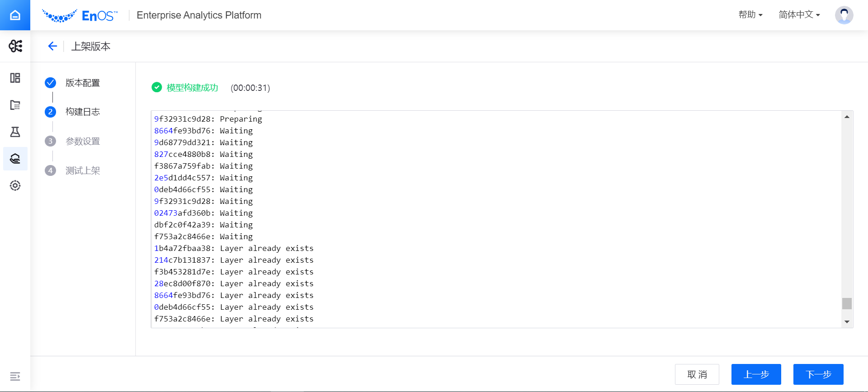This screenshot has height=392, width=868.
Task: Click log line 02473afd360b: Waiting
Action: point(203,213)
